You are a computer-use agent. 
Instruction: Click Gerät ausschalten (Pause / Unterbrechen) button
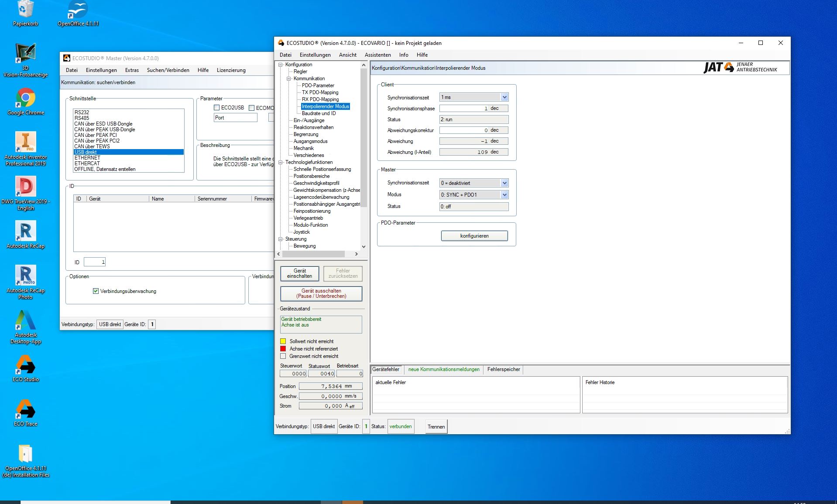coord(321,293)
